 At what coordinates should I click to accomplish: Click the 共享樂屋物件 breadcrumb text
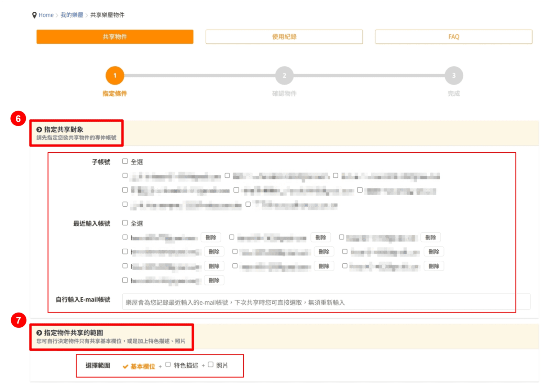[x=107, y=15]
